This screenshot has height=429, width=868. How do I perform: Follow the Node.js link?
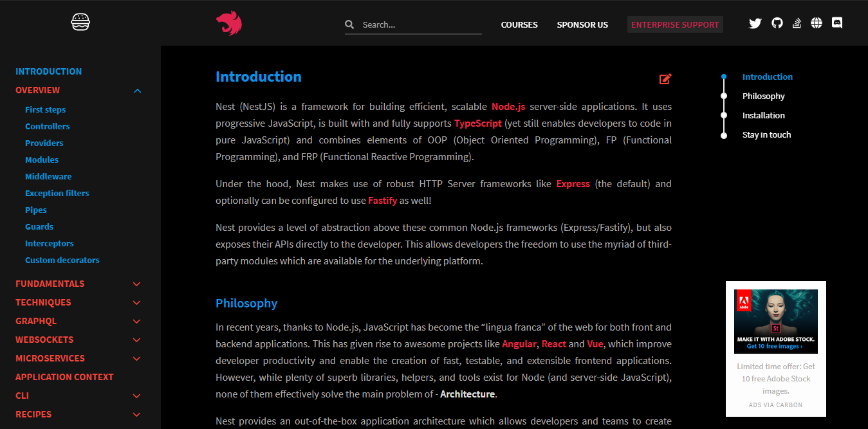(x=508, y=107)
